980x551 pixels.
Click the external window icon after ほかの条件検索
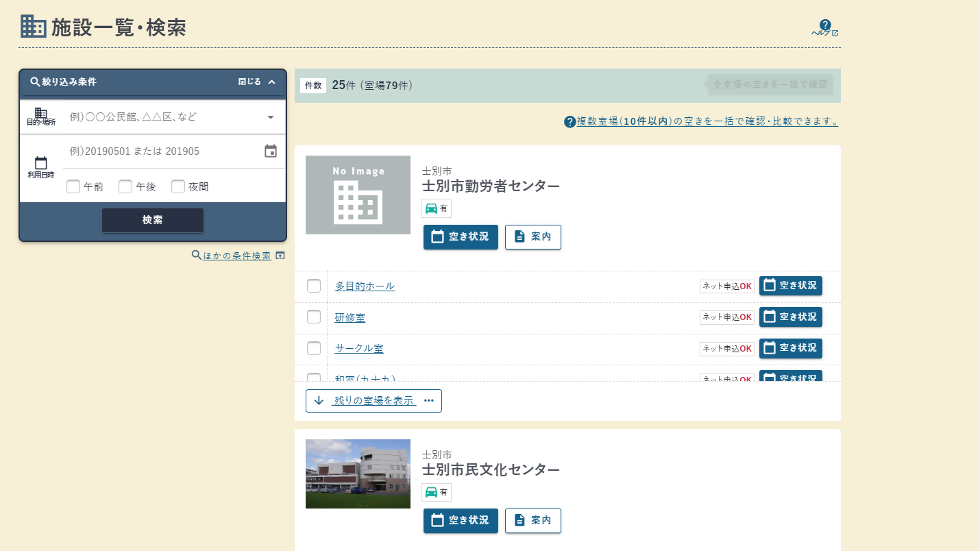[x=280, y=256]
